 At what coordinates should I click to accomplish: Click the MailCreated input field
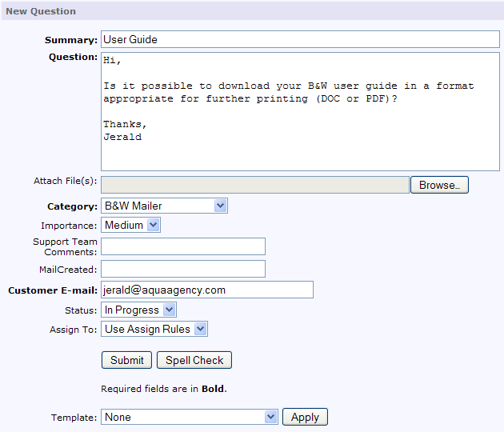coord(183,269)
